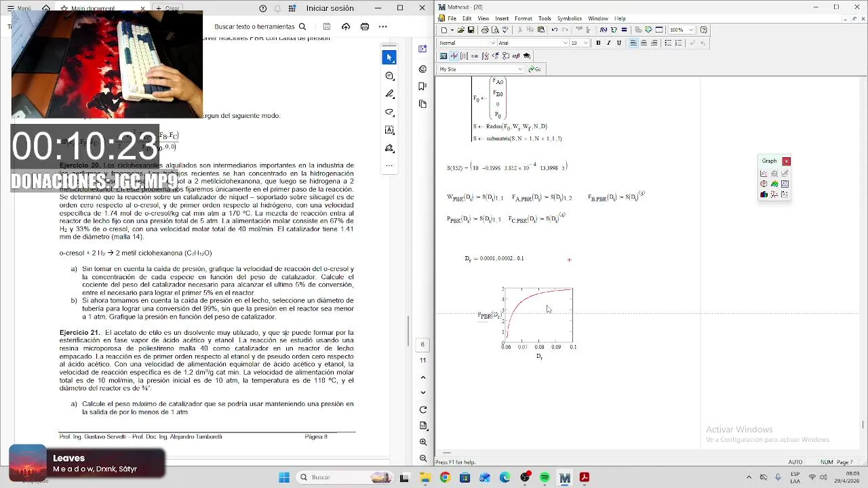The height and width of the screenshot is (488, 868).
Task: Close the Graph palette
Action: coord(786,161)
